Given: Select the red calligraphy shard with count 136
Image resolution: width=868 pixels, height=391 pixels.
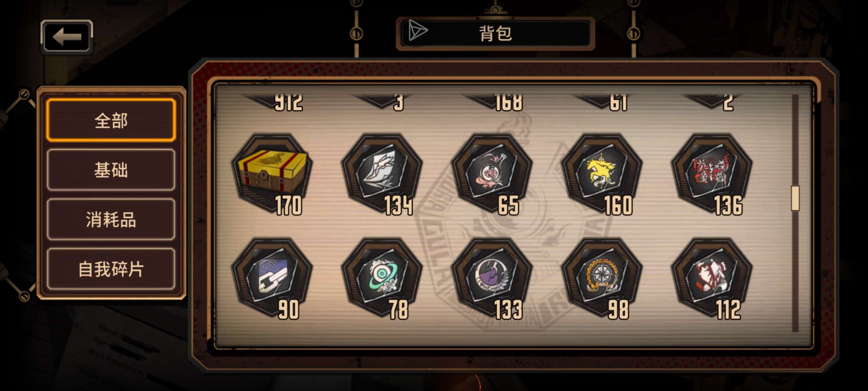Looking at the screenshot, I should [x=712, y=173].
